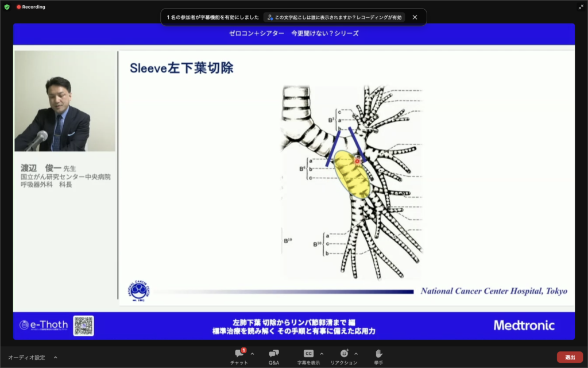
Task: Toggle closed captions (字幕を表示) CC button
Action: pos(308,354)
